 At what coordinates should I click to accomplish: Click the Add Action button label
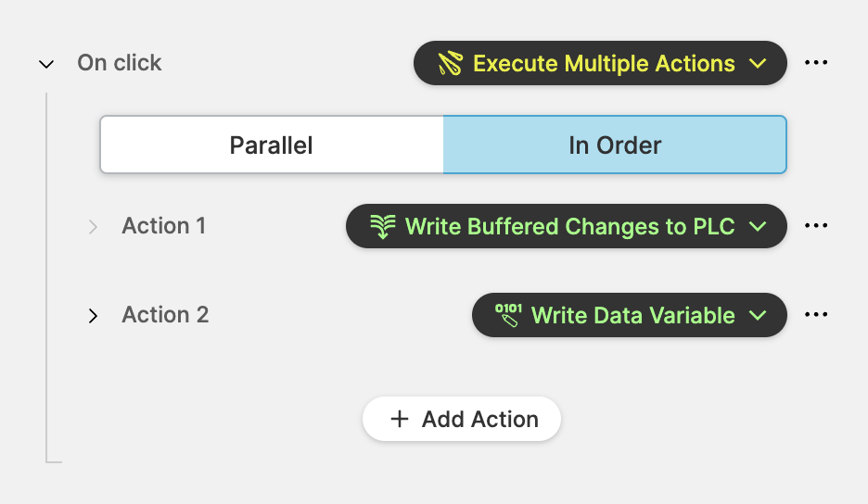tap(479, 419)
